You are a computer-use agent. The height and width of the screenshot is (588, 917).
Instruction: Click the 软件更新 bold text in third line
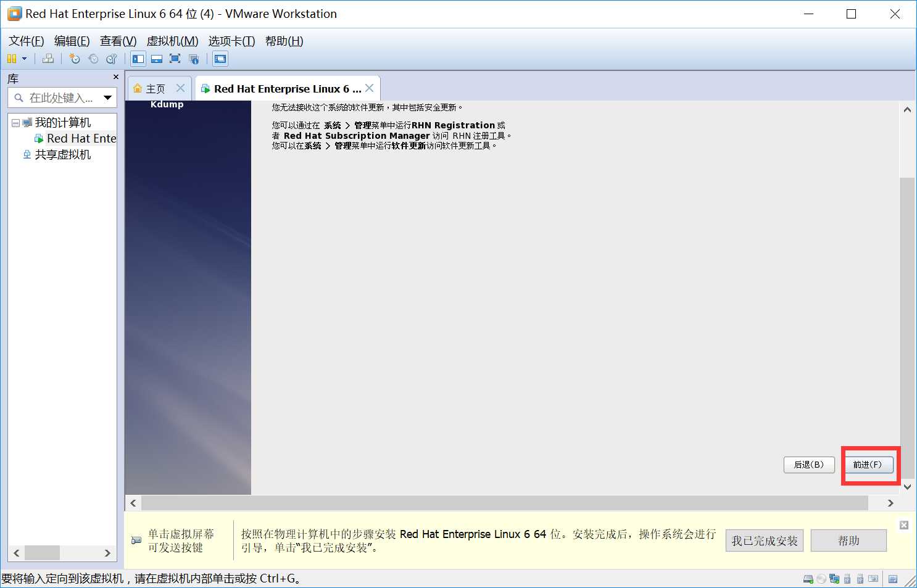pos(409,146)
